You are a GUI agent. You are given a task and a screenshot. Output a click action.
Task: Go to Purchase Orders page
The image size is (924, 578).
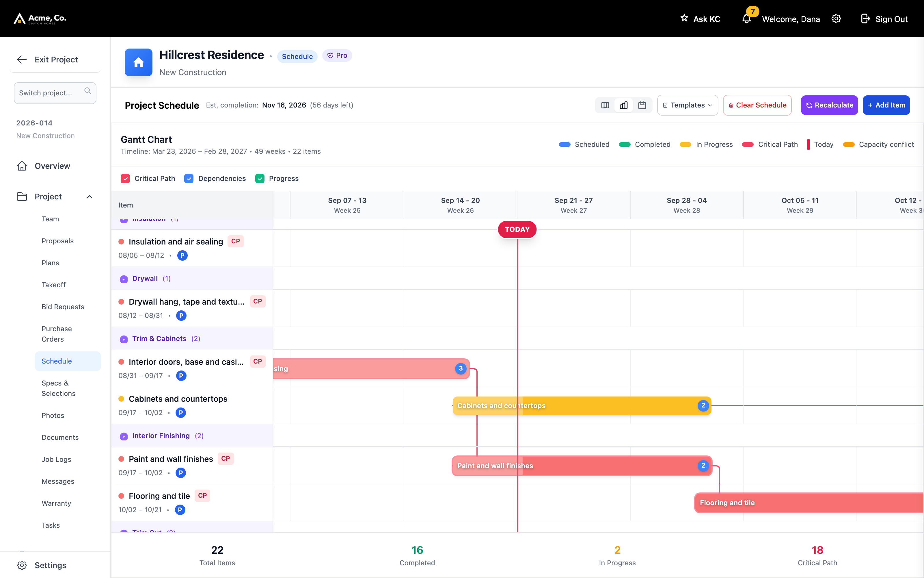coord(57,334)
